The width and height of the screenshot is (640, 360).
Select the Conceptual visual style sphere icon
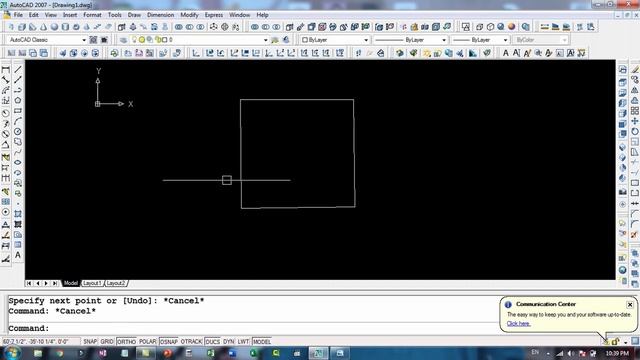[512, 27]
